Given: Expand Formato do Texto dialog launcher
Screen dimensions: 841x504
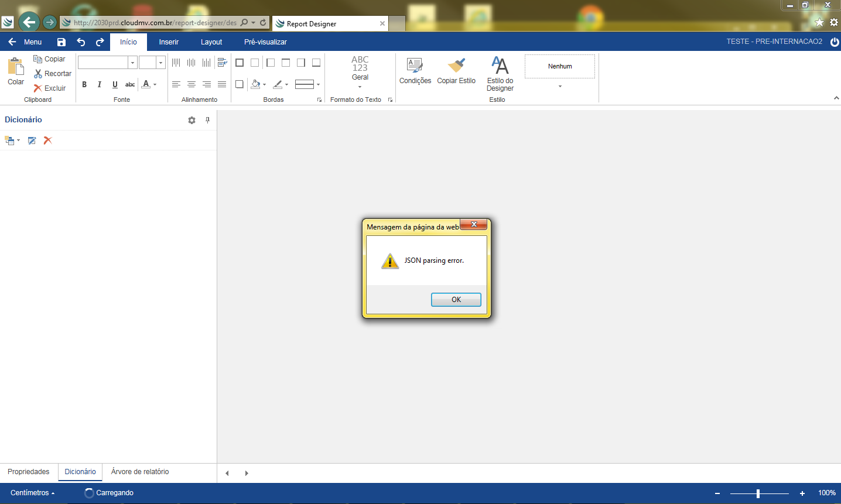Looking at the screenshot, I should click(390, 100).
